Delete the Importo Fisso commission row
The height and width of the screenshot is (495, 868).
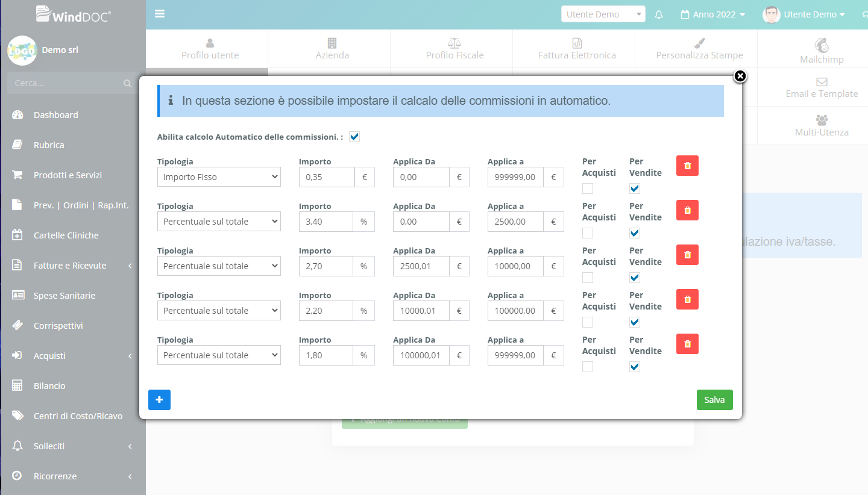[x=687, y=166]
